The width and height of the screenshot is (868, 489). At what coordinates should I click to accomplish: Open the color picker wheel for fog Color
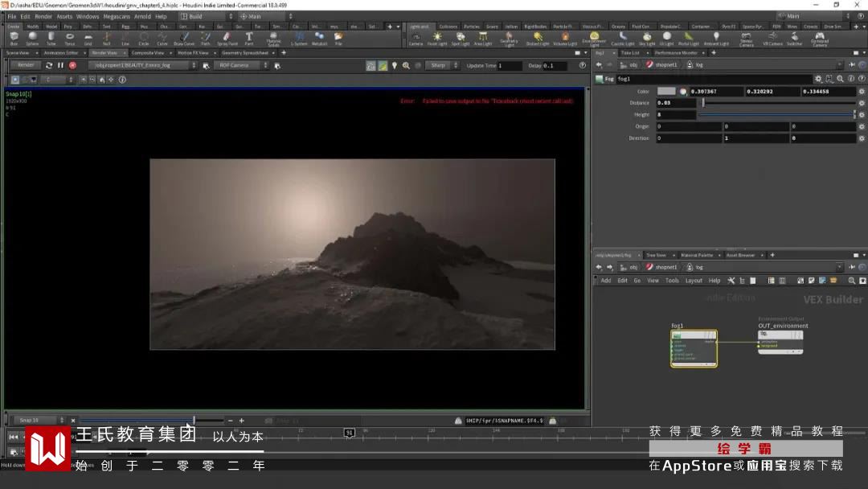click(x=683, y=92)
